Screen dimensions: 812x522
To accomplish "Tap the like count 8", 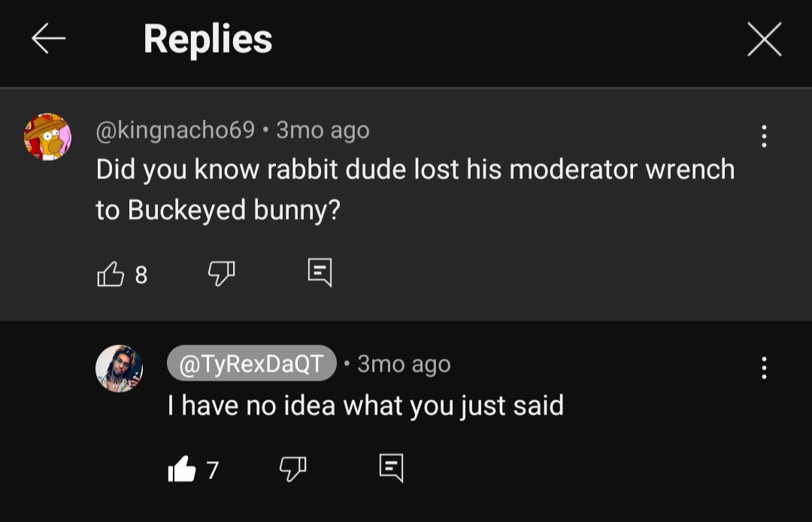I will pyautogui.click(x=141, y=275).
